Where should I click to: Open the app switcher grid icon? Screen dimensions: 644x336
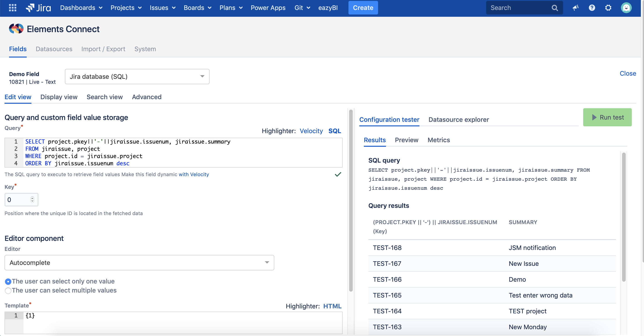(12, 8)
